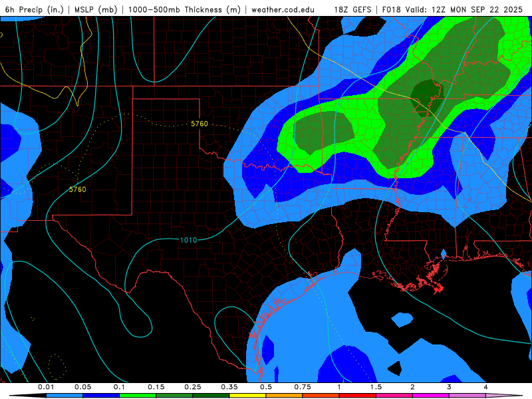
Task: Click the 0.15 legend value
Action: [x=156, y=387]
